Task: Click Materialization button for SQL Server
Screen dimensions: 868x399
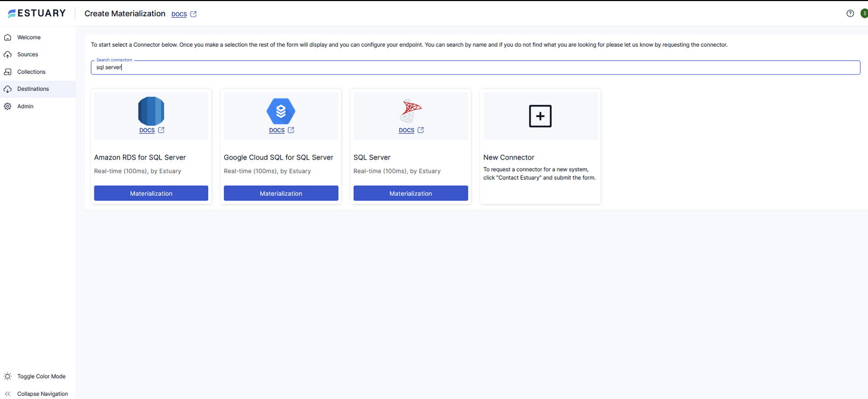Action: tap(411, 193)
